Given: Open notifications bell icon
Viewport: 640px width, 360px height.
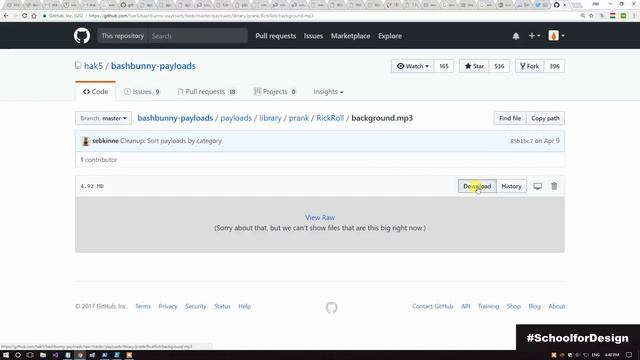Looking at the screenshot, I should (x=516, y=36).
